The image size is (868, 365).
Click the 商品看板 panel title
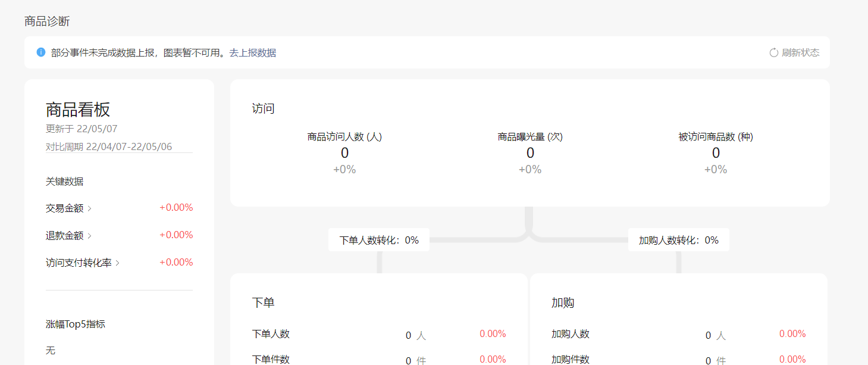tap(78, 110)
